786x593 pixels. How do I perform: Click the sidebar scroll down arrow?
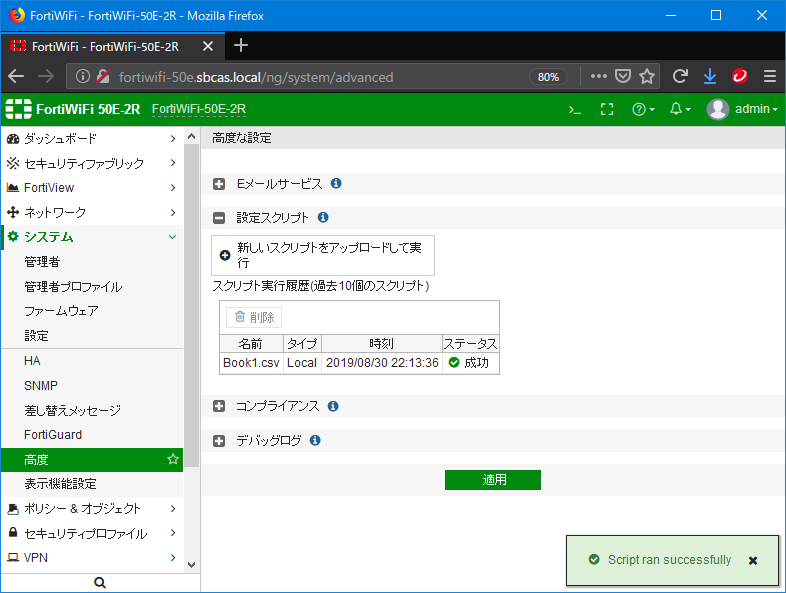(x=191, y=564)
